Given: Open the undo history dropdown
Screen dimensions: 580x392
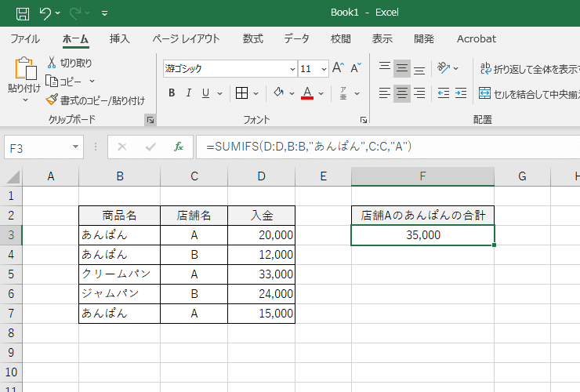Looking at the screenshot, I should tap(58, 13).
